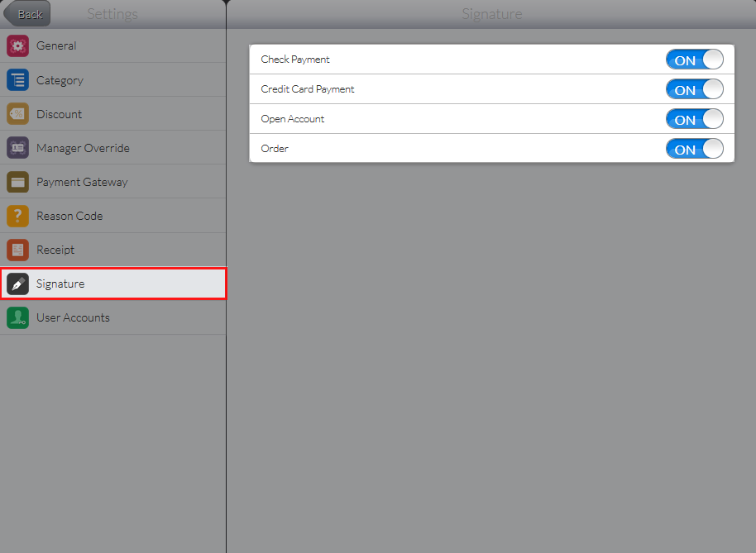The height and width of the screenshot is (553, 756).
Task: Click the red Receipt icon
Action: [x=18, y=250]
